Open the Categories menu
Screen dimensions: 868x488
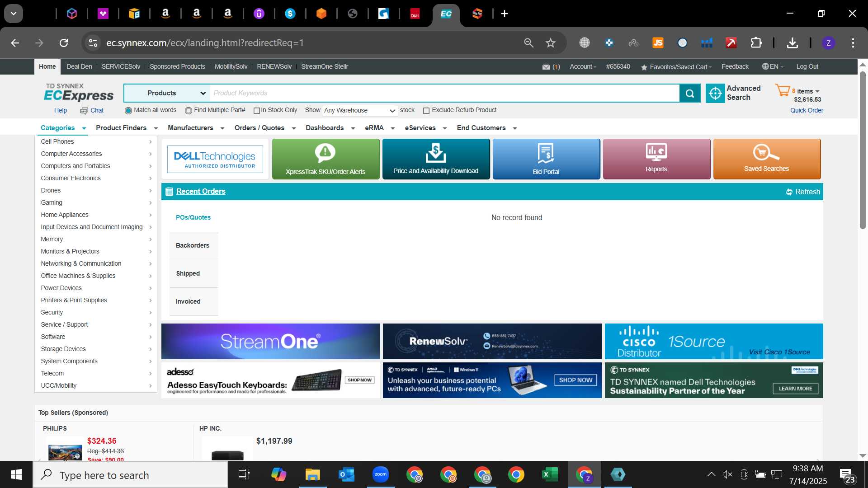[x=63, y=128]
